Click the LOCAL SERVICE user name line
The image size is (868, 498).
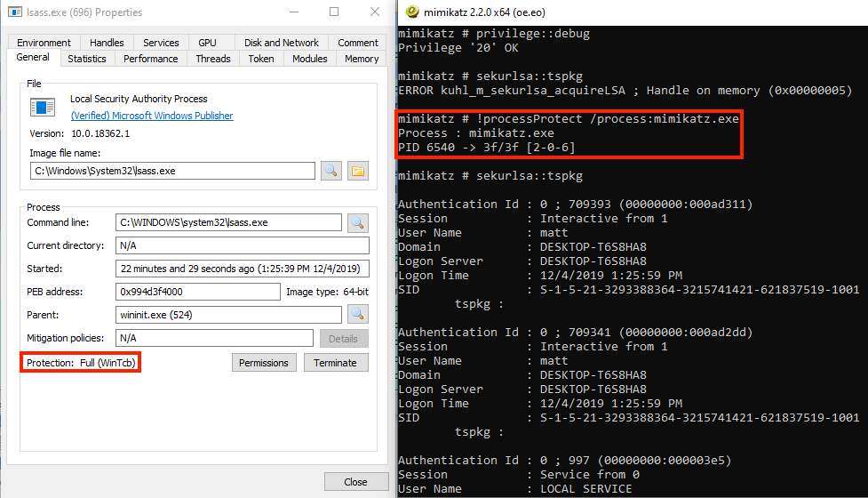[514, 488]
